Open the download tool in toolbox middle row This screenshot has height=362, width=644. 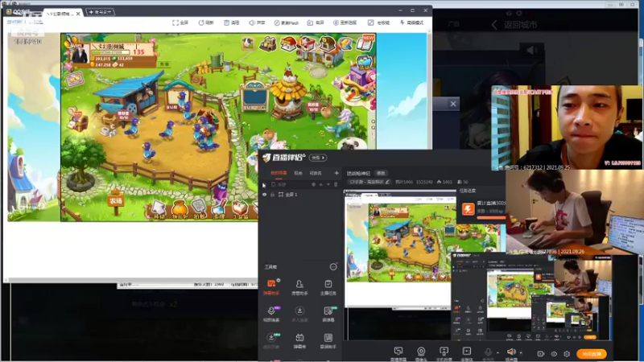(x=299, y=314)
